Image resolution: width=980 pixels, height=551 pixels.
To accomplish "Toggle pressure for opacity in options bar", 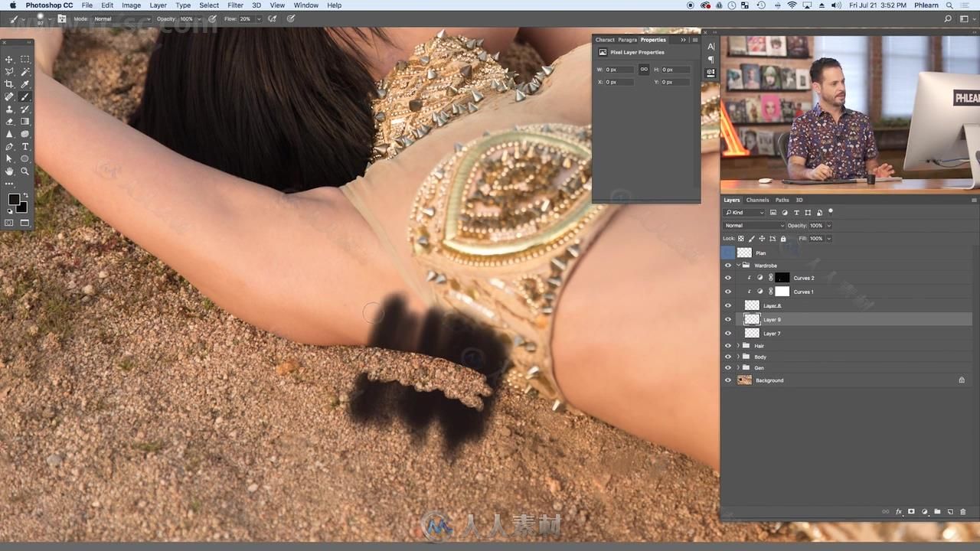I will tap(212, 18).
